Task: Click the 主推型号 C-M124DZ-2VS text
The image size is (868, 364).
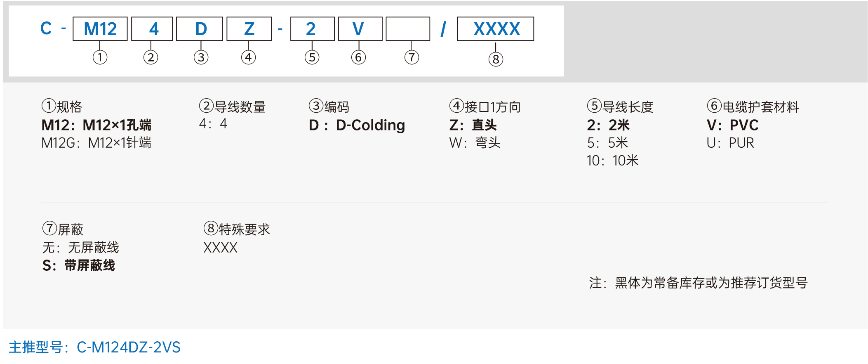Action: [x=94, y=347]
